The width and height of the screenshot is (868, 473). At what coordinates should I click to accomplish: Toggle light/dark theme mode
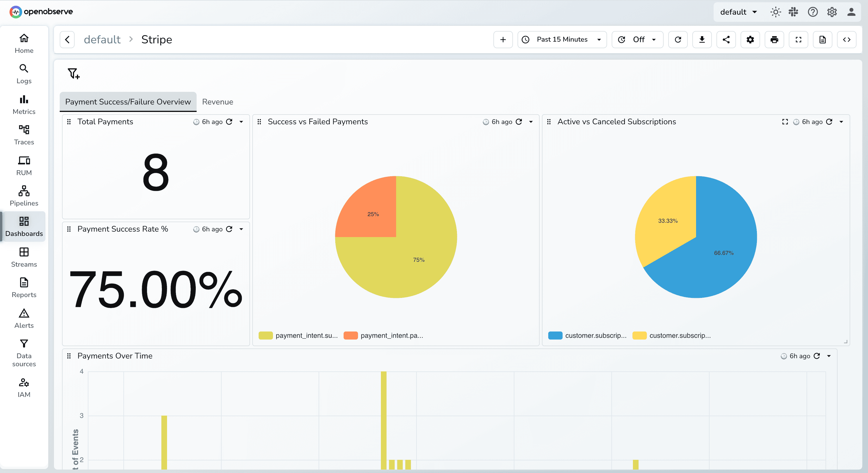click(x=775, y=12)
